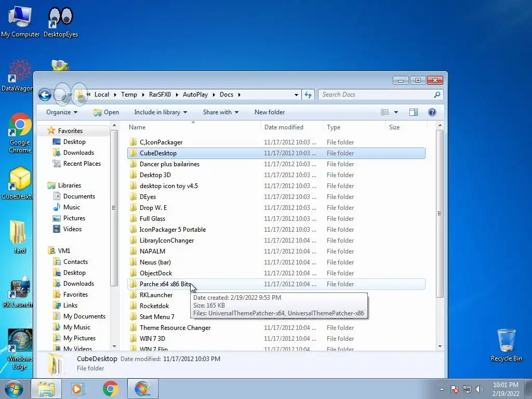Select Favorites header in navigation pane
Image resolution: width=532 pixels, height=399 pixels.
[70, 130]
